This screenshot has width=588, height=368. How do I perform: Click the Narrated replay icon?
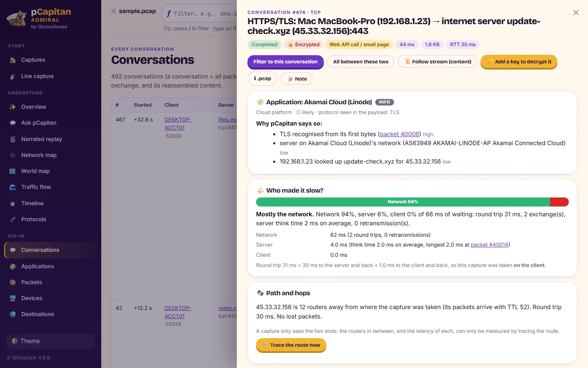tap(13, 139)
